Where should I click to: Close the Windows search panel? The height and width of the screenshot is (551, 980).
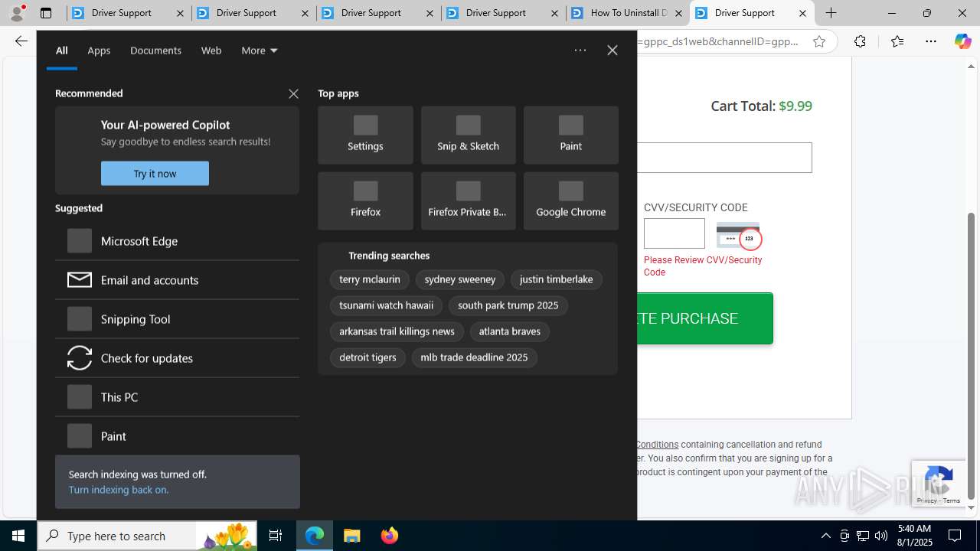point(612,51)
